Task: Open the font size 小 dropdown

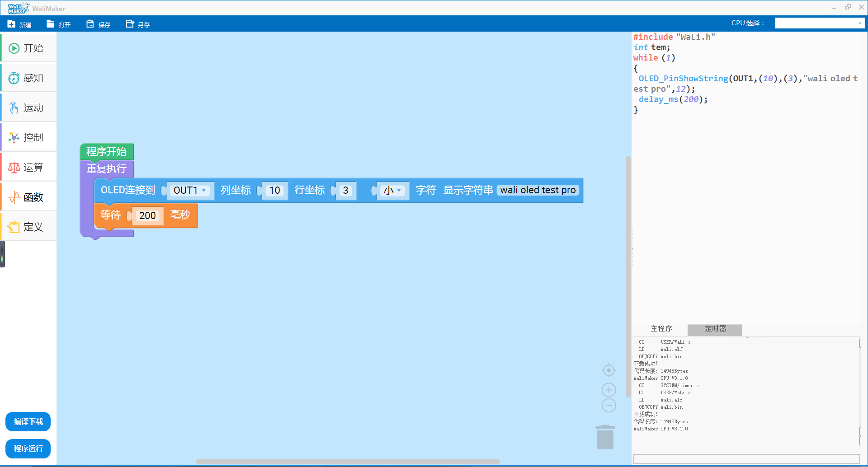Action: [x=392, y=191]
